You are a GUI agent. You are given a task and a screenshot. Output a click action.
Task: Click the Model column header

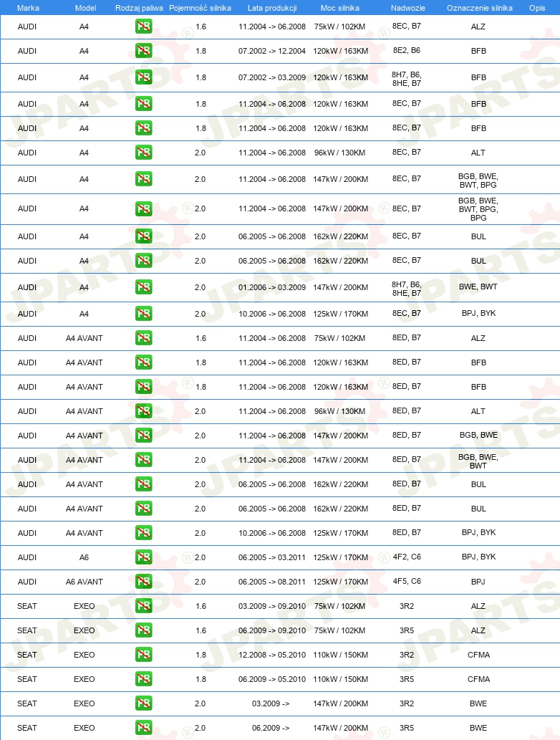(x=85, y=8)
